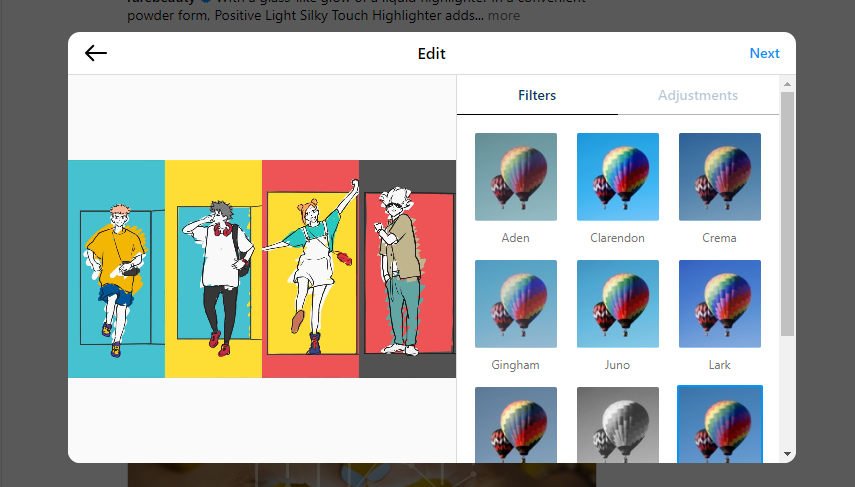Choose the Clarendon filter thumbnail
The height and width of the screenshot is (487, 855).
617,174
